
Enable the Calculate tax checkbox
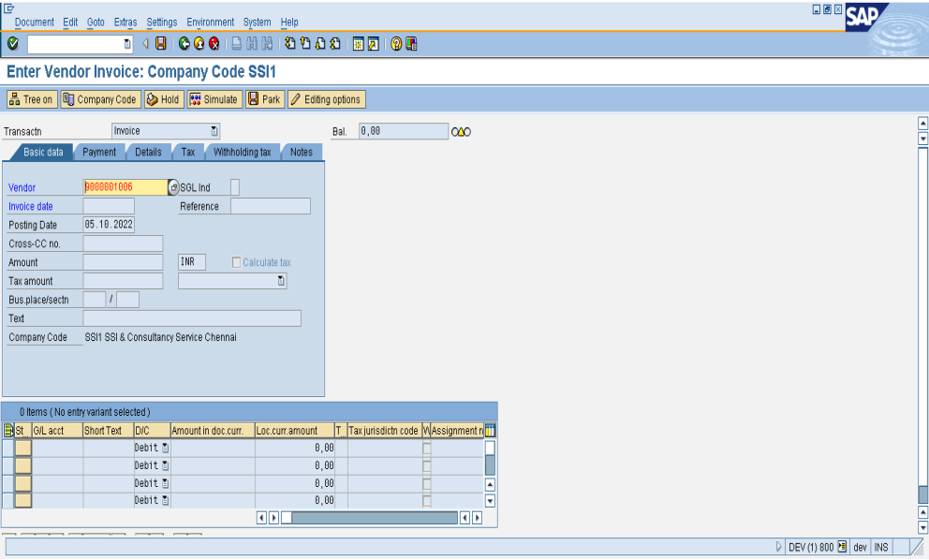pyautogui.click(x=237, y=262)
